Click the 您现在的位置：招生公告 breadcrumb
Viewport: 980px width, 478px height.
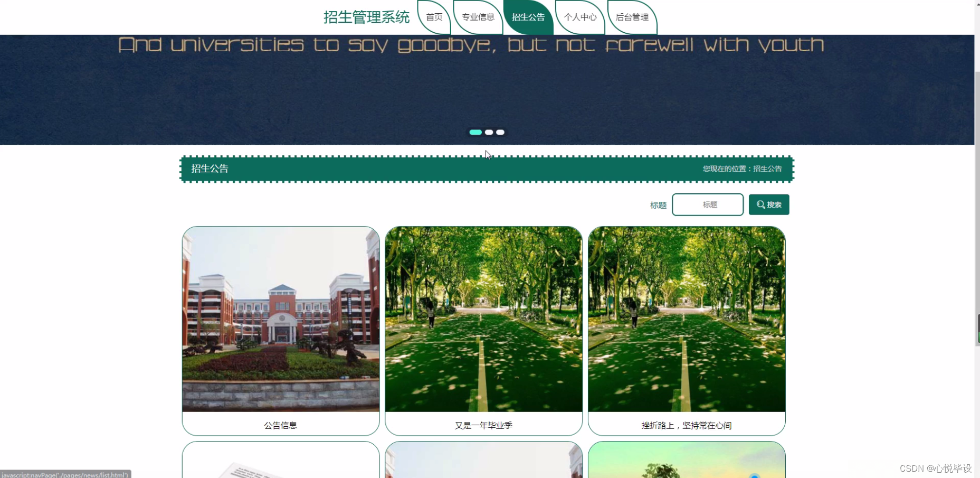click(x=742, y=168)
